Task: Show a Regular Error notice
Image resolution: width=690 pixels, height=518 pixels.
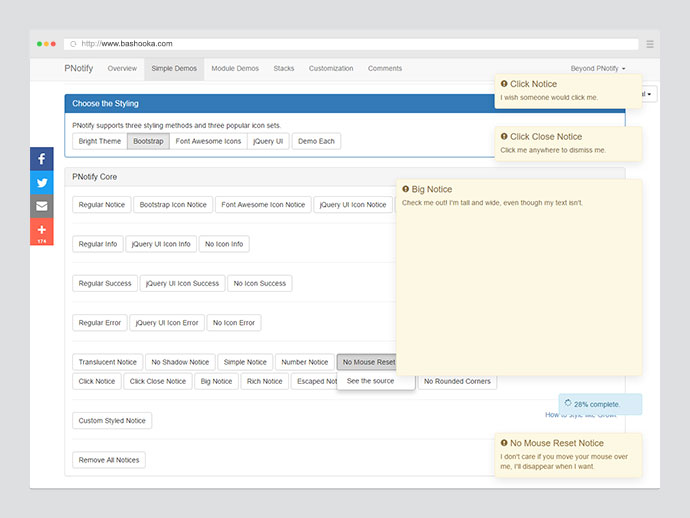Action: (100, 323)
